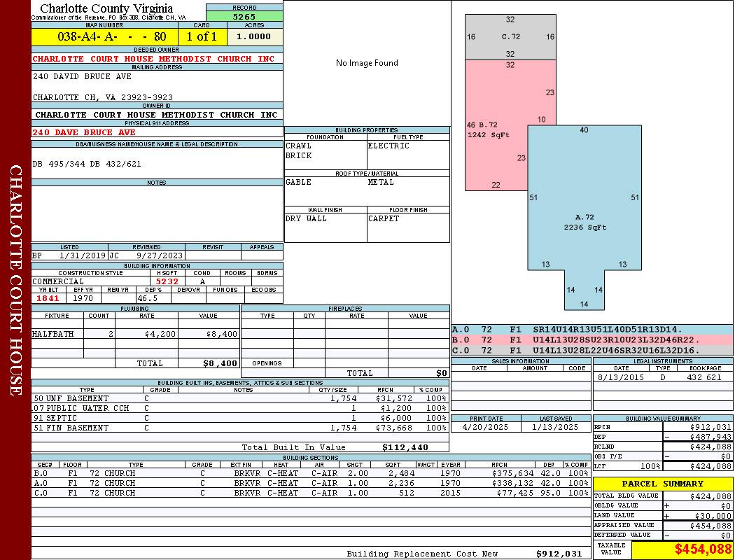Click book/page value 432 621

pyautogui.click(x=703, y=377)
